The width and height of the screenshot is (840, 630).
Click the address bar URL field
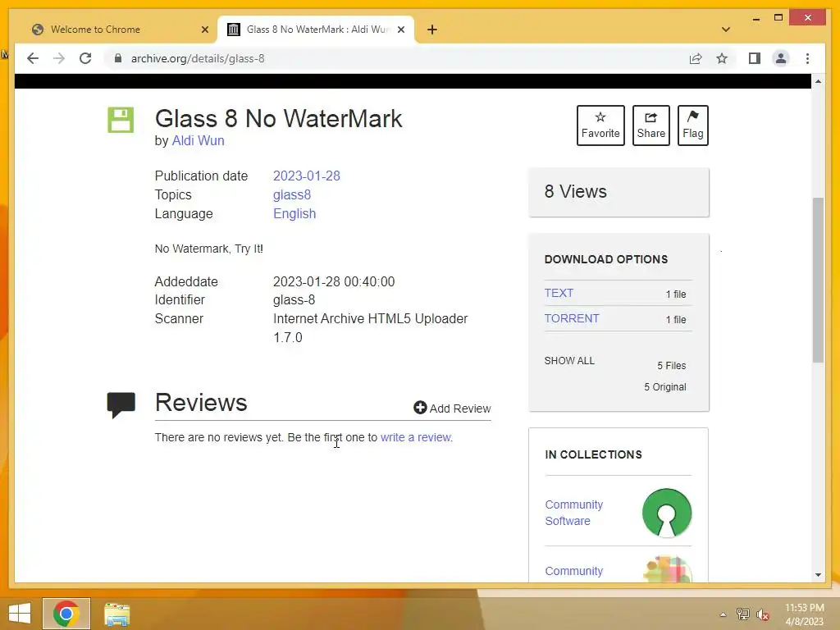point(396,58)
